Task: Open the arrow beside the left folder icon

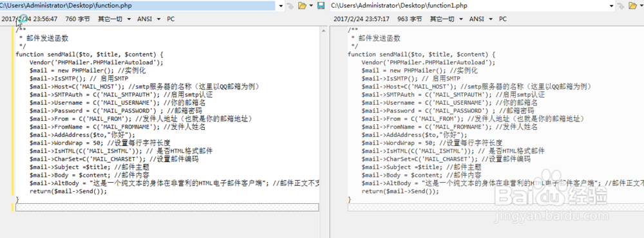Action: (x=311, y=6)
